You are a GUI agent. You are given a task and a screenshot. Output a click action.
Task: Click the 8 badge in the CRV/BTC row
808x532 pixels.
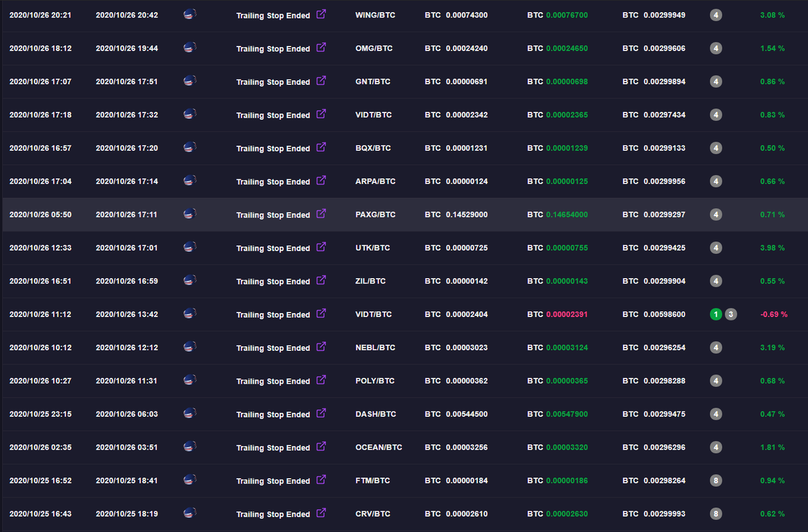coord(716,514)
